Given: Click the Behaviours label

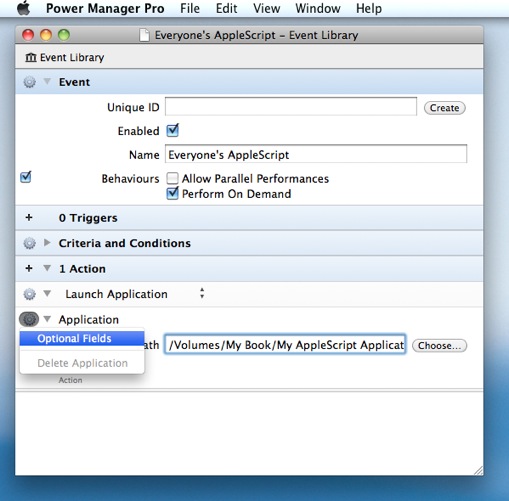Looking at the screenshot, I should tap(130, 179).
